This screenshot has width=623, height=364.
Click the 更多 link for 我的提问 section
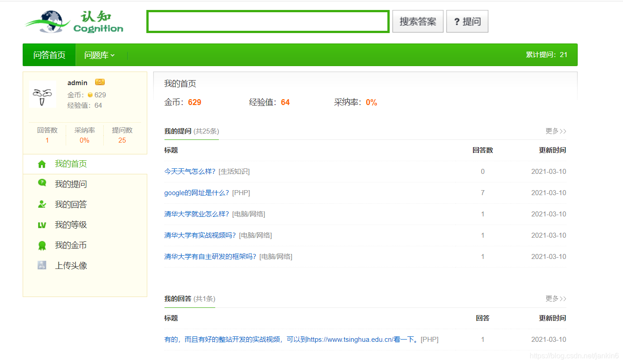coord(556,131)
